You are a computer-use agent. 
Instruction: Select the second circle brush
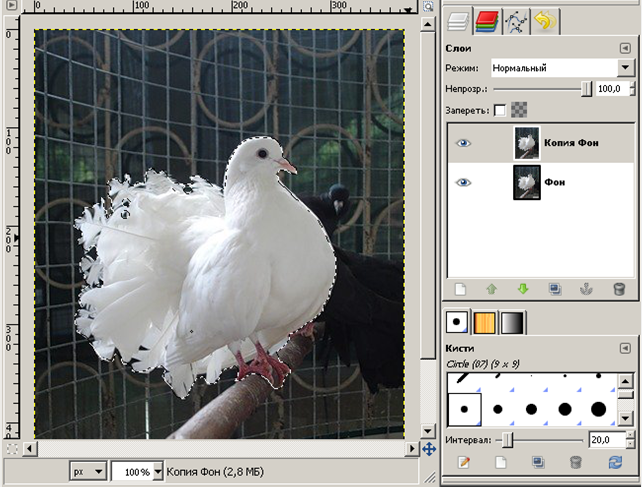(497, 409)
